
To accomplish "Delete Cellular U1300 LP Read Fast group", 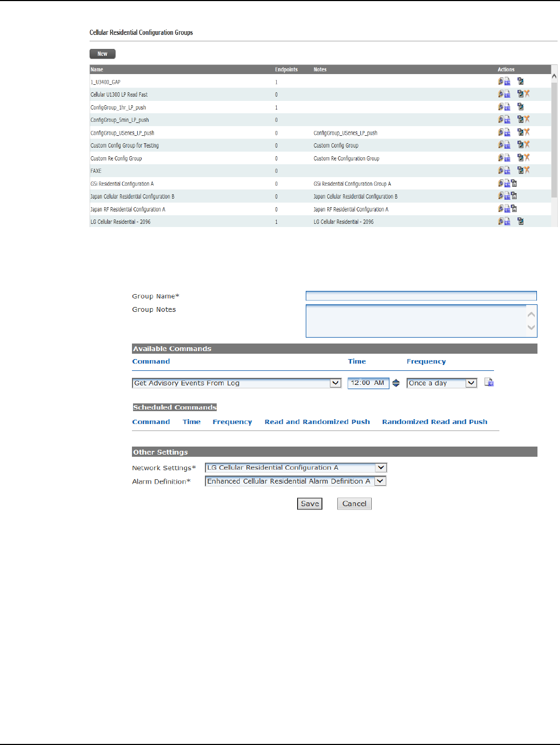I will point(527,94).
